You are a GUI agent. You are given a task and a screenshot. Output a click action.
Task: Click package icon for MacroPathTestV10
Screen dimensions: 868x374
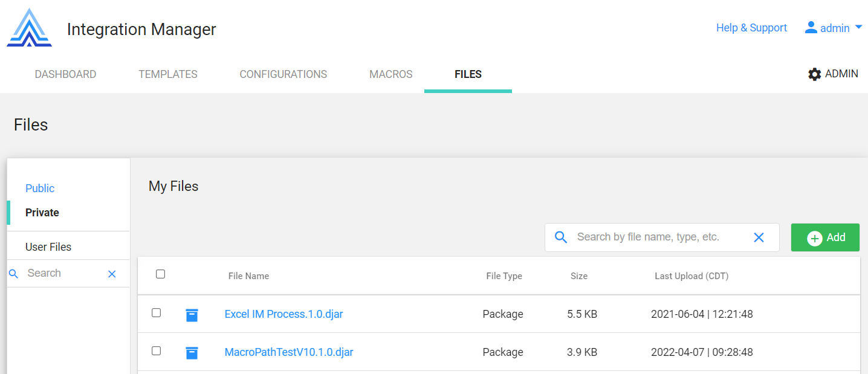(192, 353)
